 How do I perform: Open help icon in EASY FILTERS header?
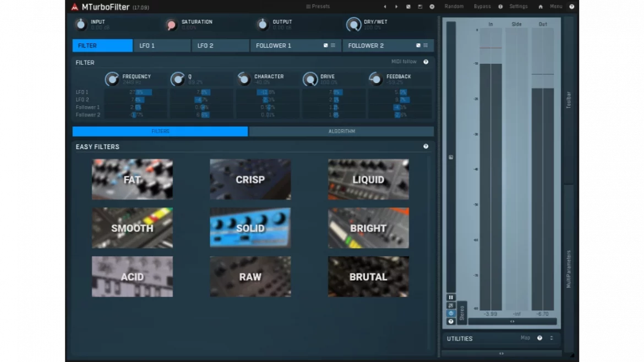click(x=426, y=146)
